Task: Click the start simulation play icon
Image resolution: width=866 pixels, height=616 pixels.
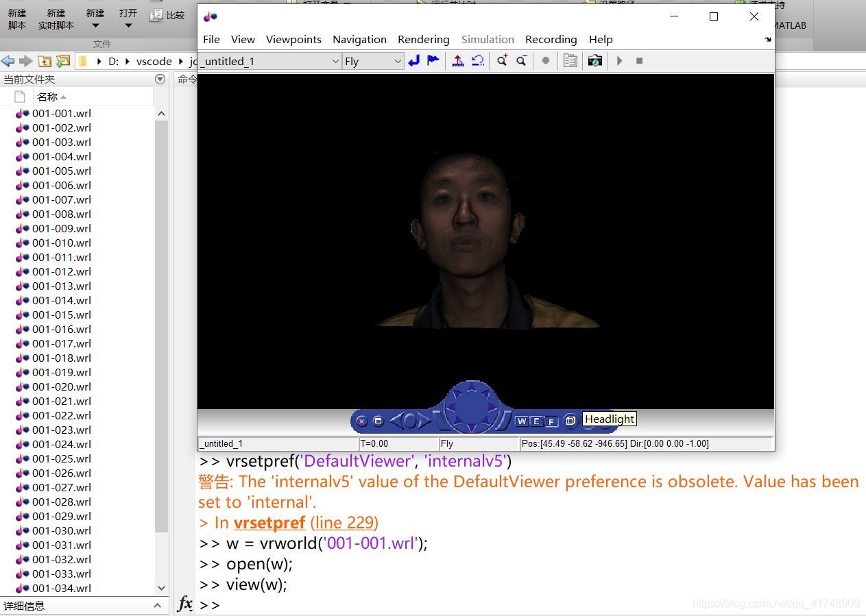Action: pyautogui.click(x=620, y=61)
